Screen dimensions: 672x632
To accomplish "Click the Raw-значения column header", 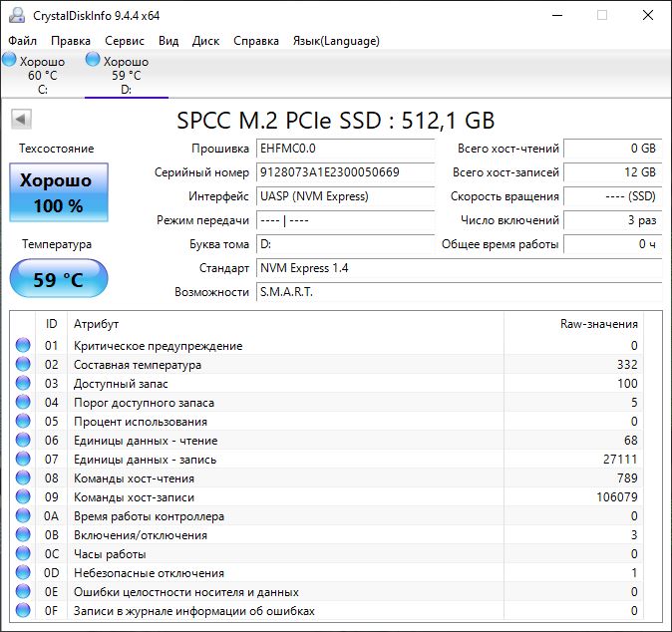I will 598,324.
